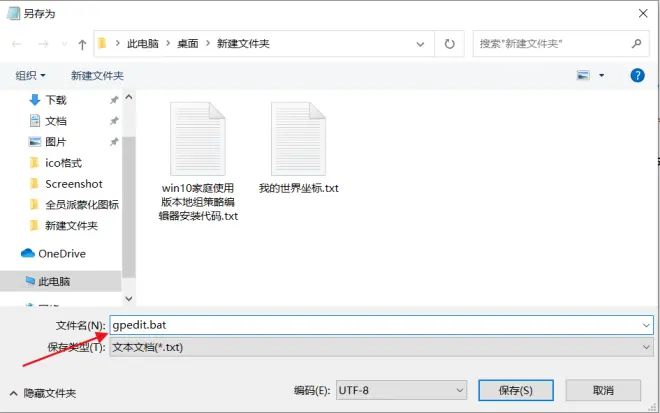This screenshot has width=660, height=413.
Task: Click the up one level arrow
Action: tap(81, 44)
